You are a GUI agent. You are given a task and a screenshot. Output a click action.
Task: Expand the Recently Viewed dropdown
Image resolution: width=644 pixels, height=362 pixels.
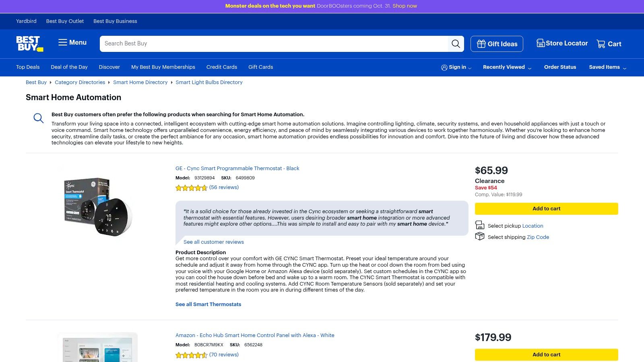[x=507, y=67]
